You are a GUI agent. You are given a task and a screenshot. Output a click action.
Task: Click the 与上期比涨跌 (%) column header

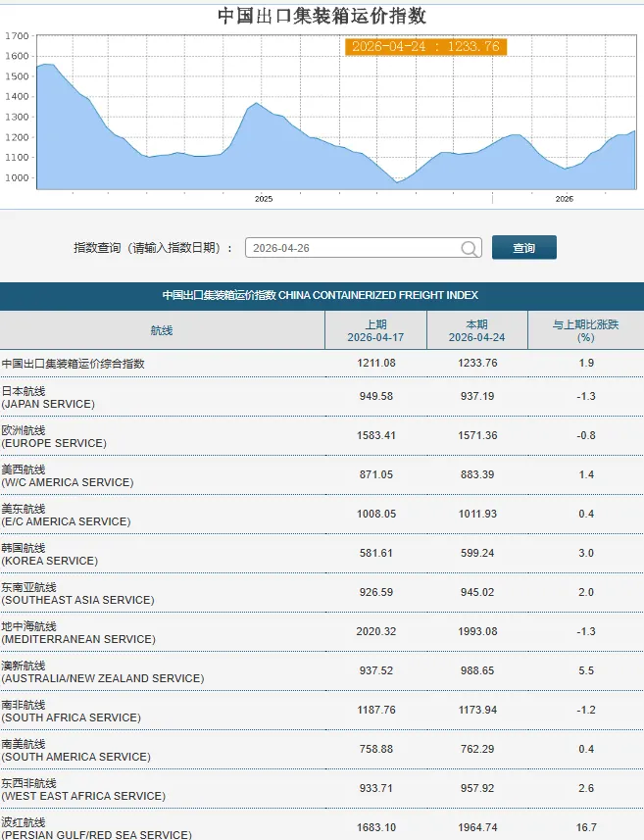pos(585,330)
